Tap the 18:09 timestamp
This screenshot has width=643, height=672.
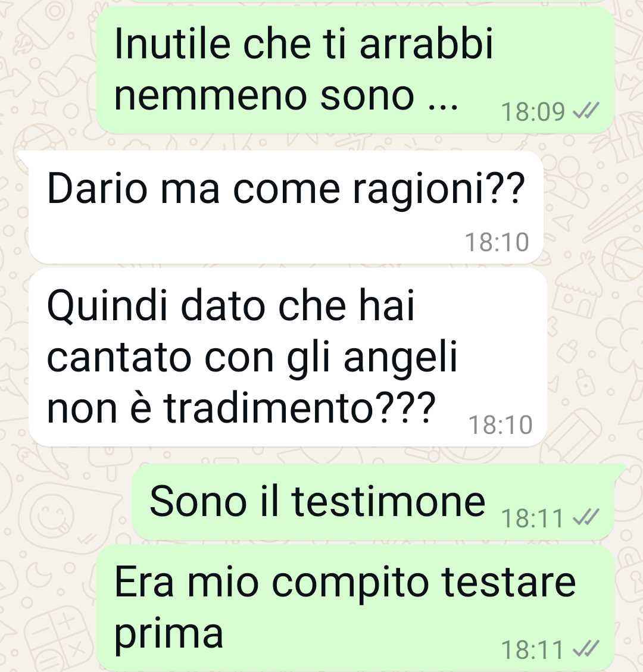pyautogui.click(x=533, y=112)
